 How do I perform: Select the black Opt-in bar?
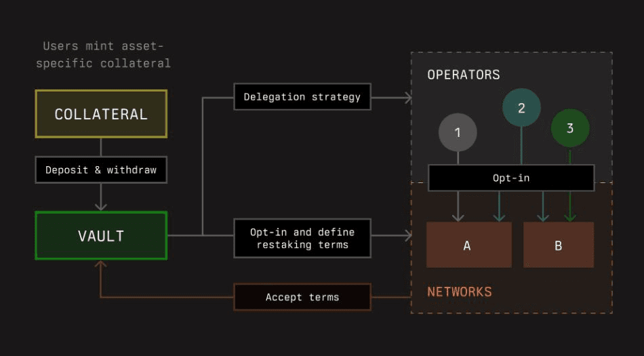click(x=511, y=178)
